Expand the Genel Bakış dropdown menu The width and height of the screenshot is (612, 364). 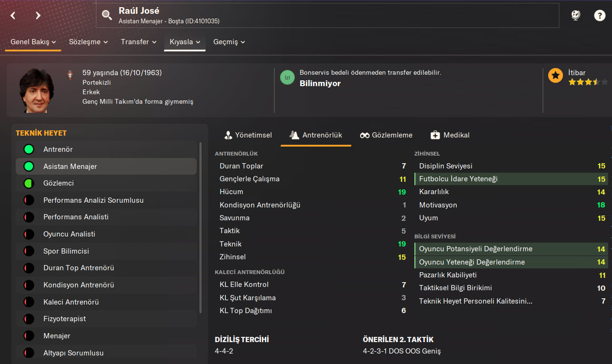(x=33, y=42)
